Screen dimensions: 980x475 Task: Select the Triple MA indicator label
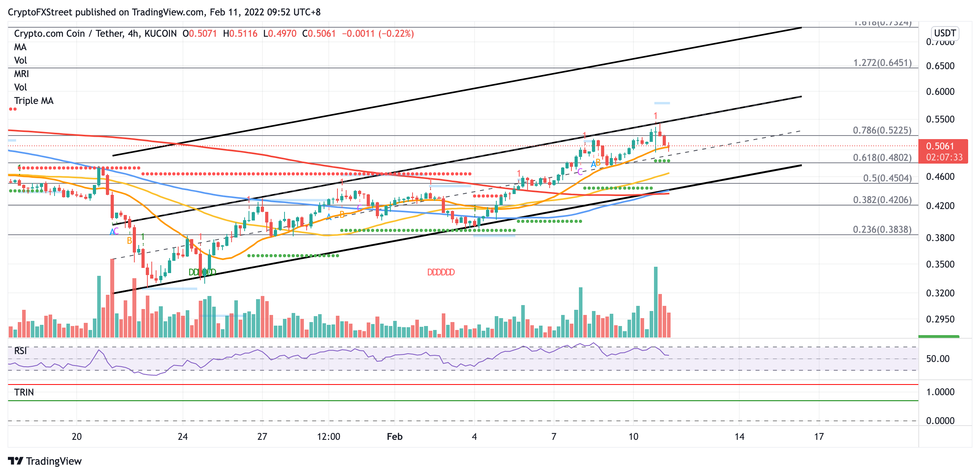34,101
